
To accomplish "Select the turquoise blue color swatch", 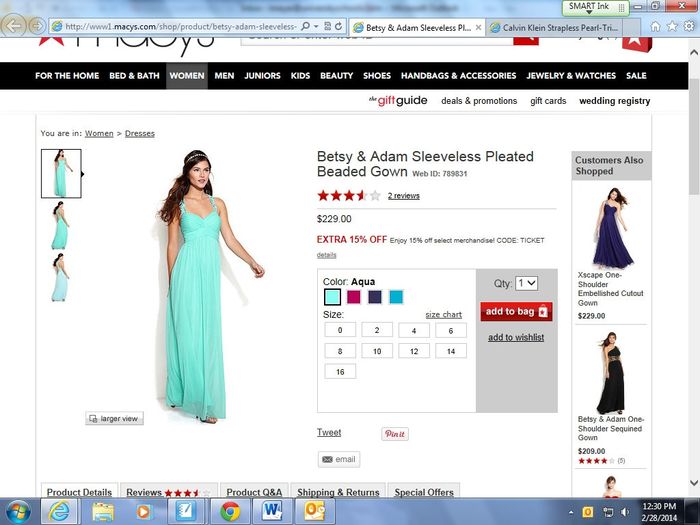I will pos(396,297).
